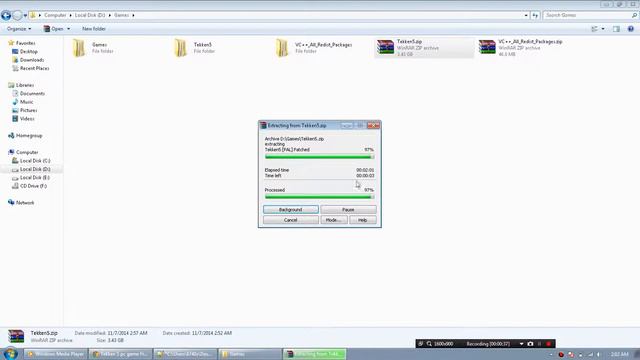Toggle the preview pane icon
640x360 pixels.
pos(616,29)
